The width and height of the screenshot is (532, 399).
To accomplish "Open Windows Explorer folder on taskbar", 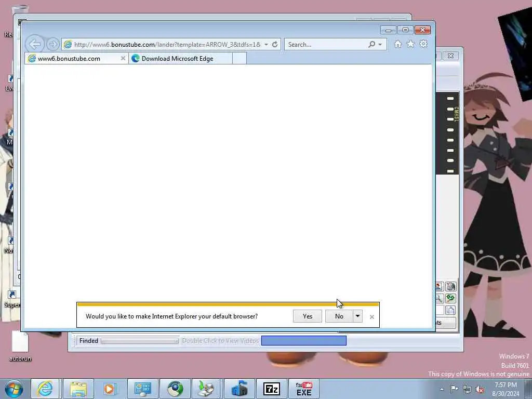I will click(78, 389).
